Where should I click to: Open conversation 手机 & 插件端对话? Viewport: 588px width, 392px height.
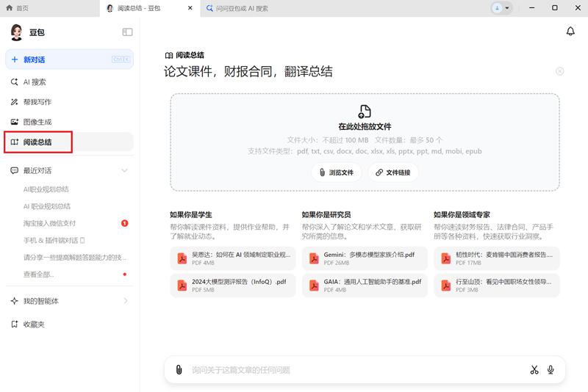[x=54, y=240]
